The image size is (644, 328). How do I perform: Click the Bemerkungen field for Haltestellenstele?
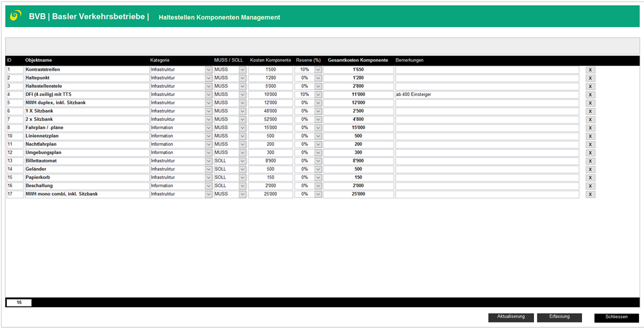pos(487,86)
